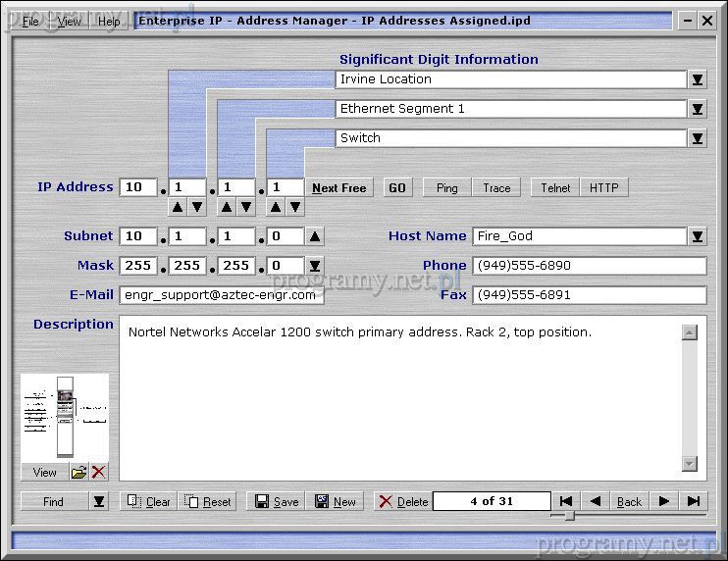Go to the previous record arrow
Viewport: 728px width, 561px height.
tap(596, 501)
